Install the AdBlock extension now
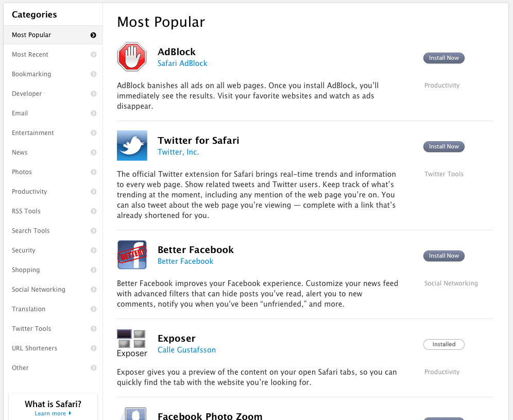The height and width of the screenshot is (420, 513). click(443, 58)
